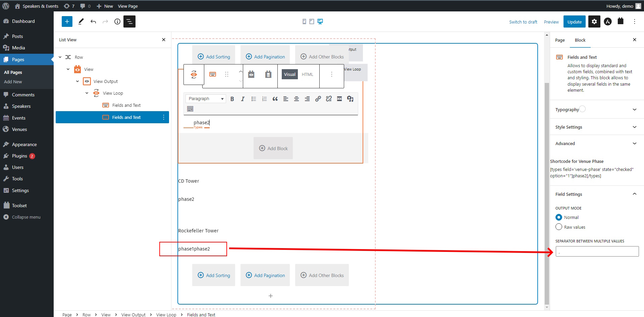
Task: Collapse the View Output tree item
Action: 77,81
